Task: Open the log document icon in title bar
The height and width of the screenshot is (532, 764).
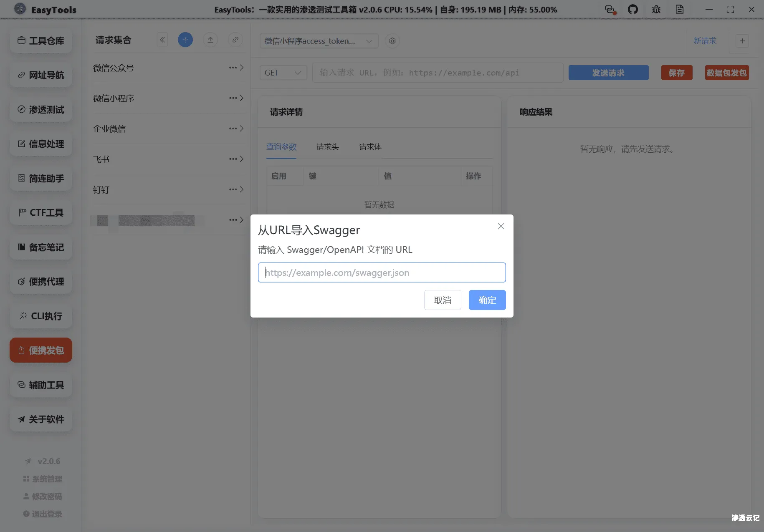Action: point(680,9)
